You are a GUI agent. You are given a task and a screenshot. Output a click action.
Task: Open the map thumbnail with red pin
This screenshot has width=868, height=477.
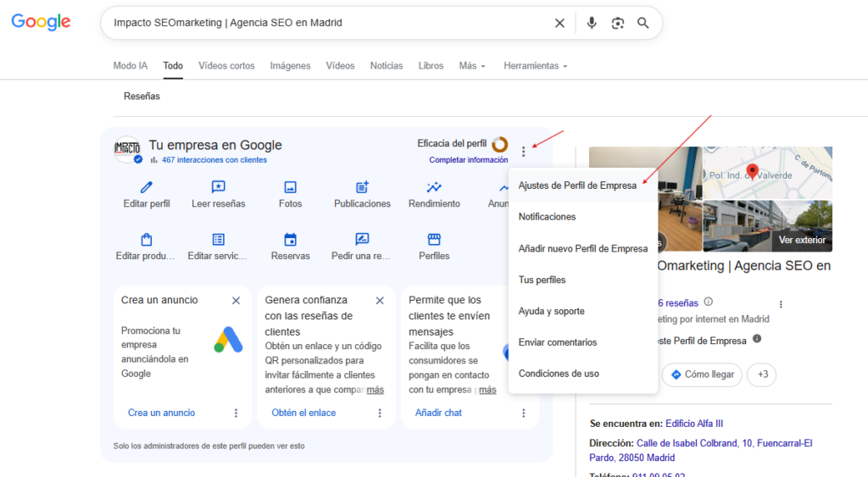point(767,173)
